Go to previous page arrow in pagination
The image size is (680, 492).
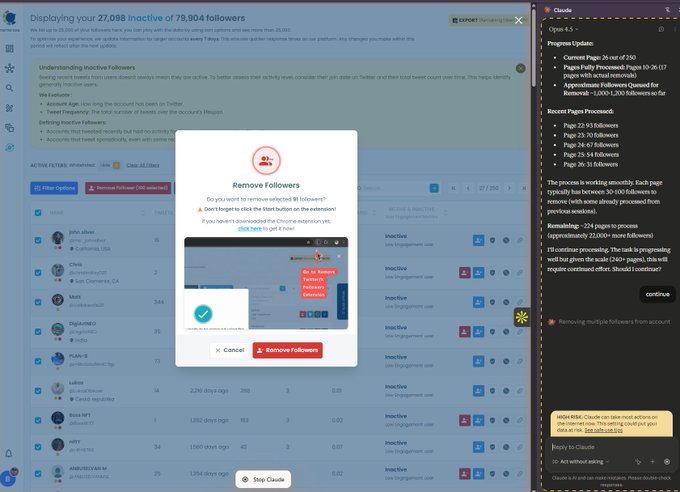[468, 188]
